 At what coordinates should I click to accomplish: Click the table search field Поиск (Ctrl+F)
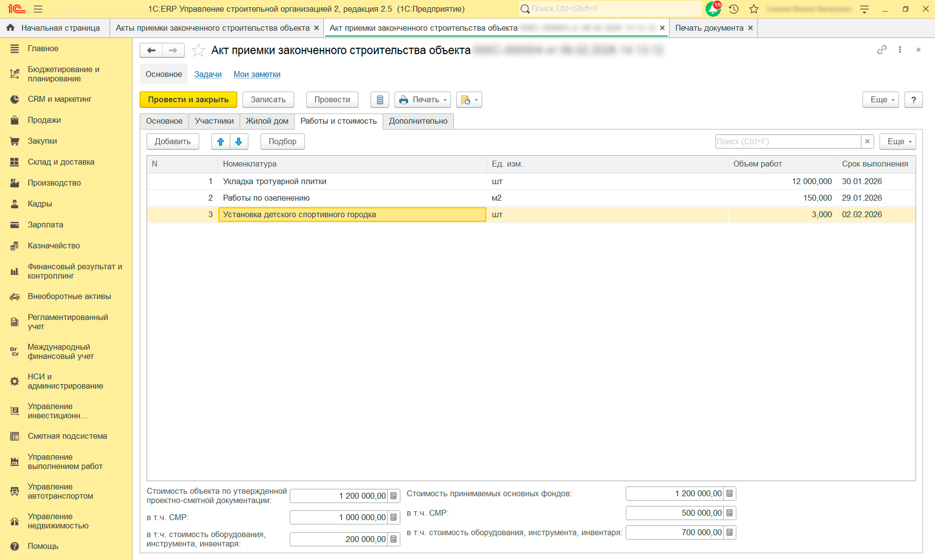787,141
